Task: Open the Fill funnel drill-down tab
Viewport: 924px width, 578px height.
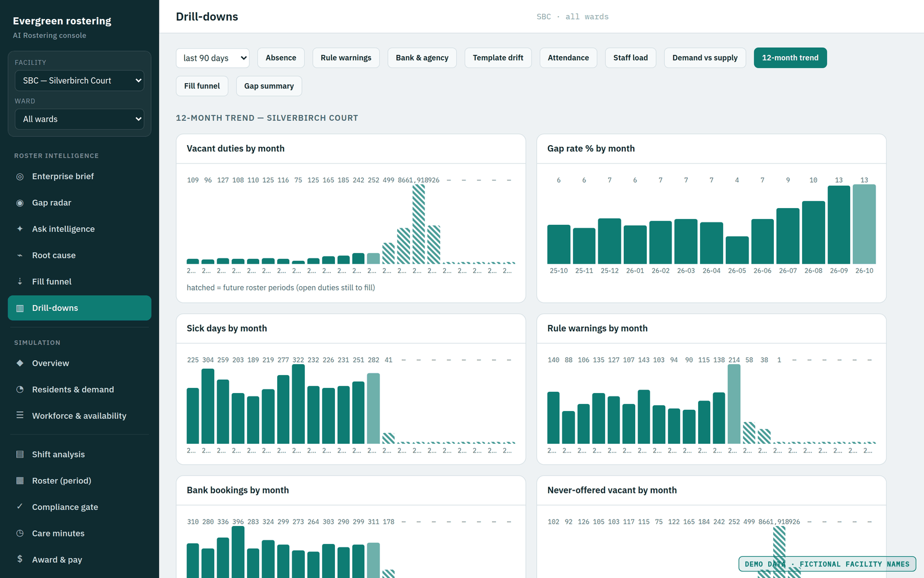Action: (202, 86)
